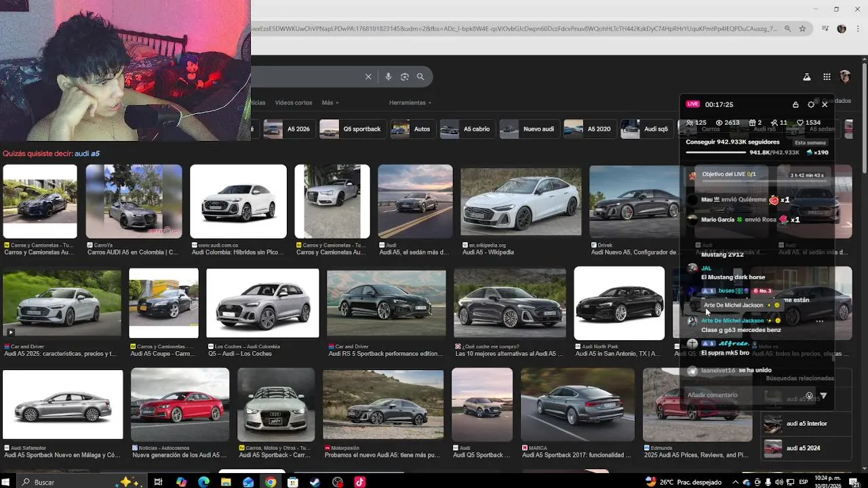Expand the LIVE chat filter arrow
Viewport: 868px width, 488px height.
824,396
